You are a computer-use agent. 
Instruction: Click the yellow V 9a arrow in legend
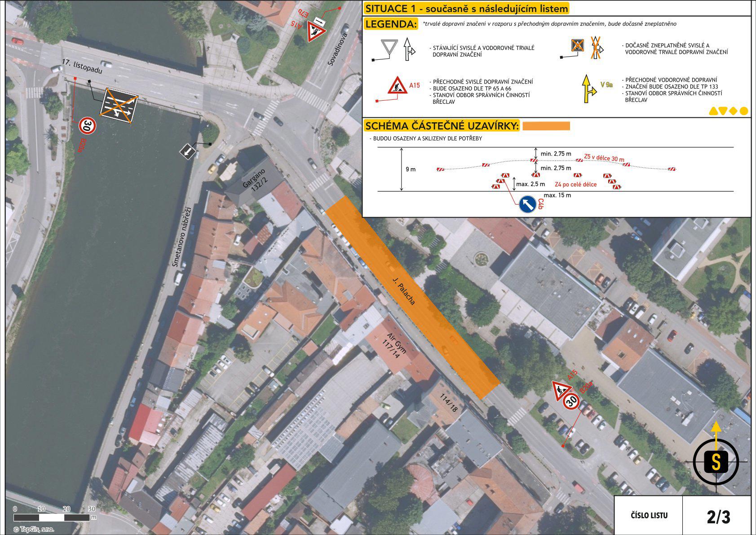click(x=588, y=88)
